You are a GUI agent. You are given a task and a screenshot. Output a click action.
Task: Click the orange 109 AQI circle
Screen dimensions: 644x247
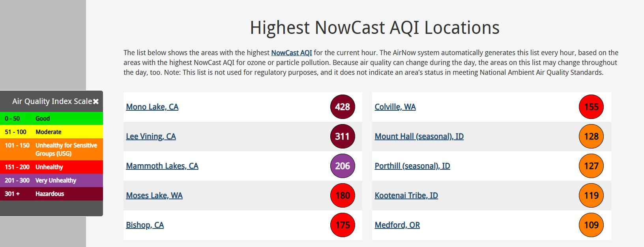point(591,225)
